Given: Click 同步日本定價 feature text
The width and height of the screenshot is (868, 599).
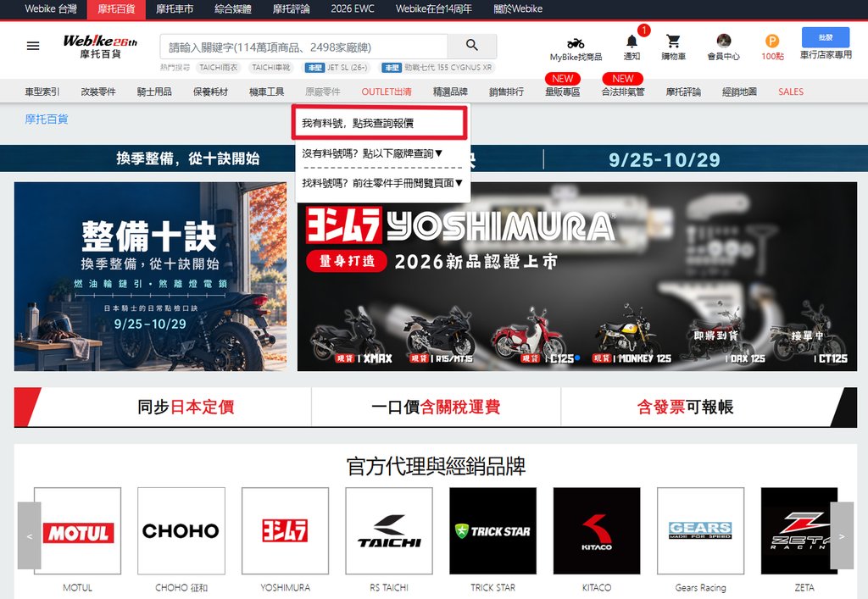Looking at the screenshot, I should [186, 407].
